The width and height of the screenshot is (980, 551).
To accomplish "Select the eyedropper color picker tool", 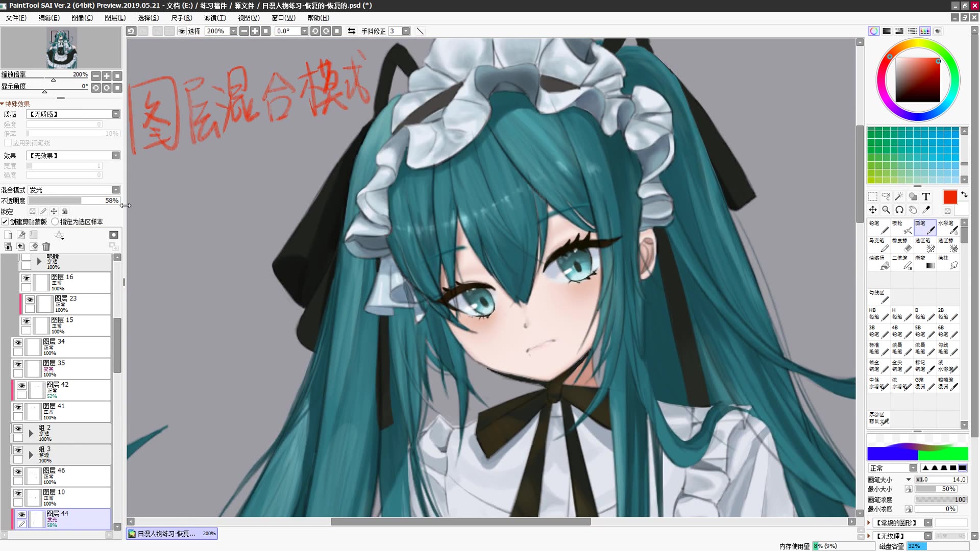I will coord(926,210).
